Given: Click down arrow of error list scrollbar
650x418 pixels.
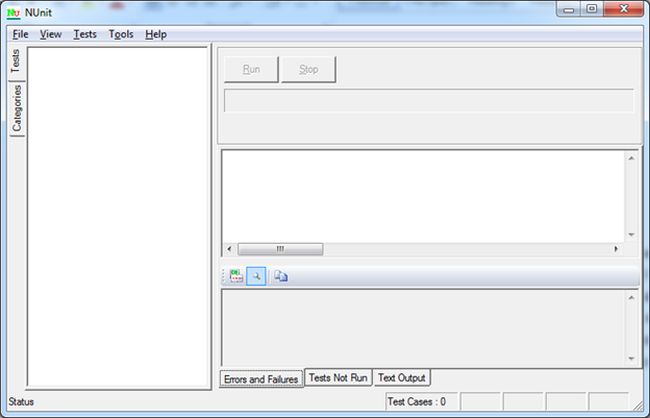Looking at the screenshot, I should pyautogui.click(x=631, y=235).
